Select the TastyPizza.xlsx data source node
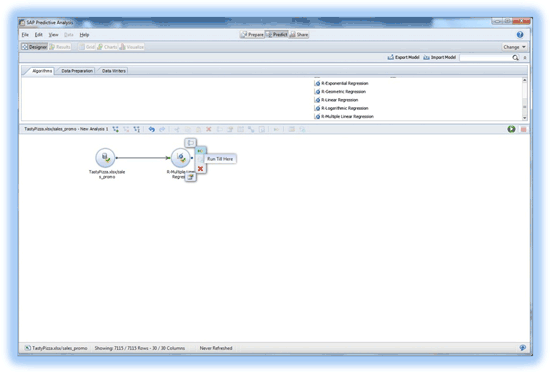Image resolution: width=550 pixels, height=372 pixels. pos(105,158)
